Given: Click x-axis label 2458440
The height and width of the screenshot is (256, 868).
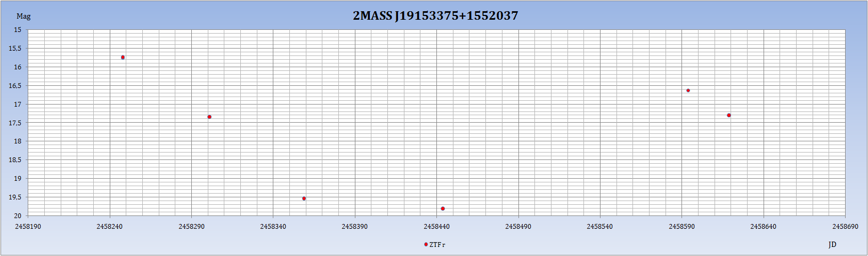Looking at the screenshot, I should click(436, 227).
